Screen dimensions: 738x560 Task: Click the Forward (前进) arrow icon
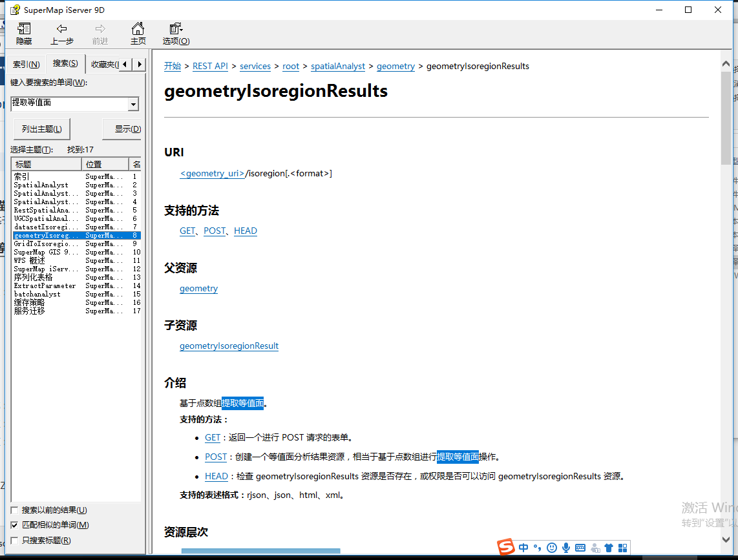(100, 28)
